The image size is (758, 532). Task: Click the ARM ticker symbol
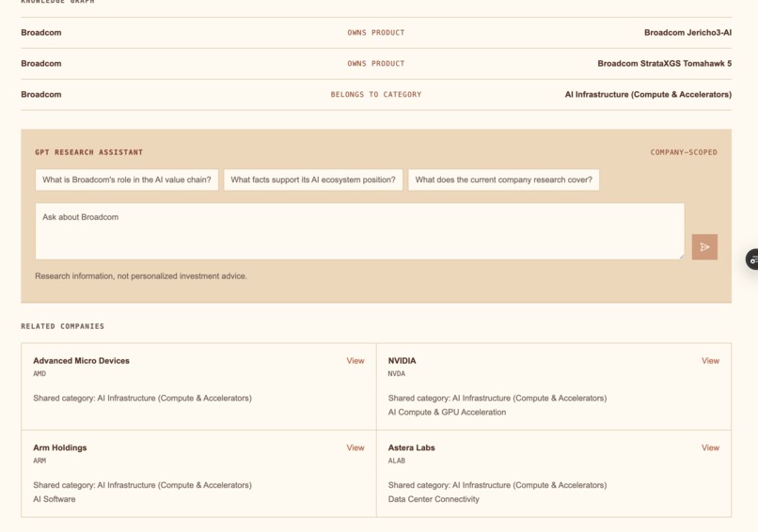coord(39,461)
